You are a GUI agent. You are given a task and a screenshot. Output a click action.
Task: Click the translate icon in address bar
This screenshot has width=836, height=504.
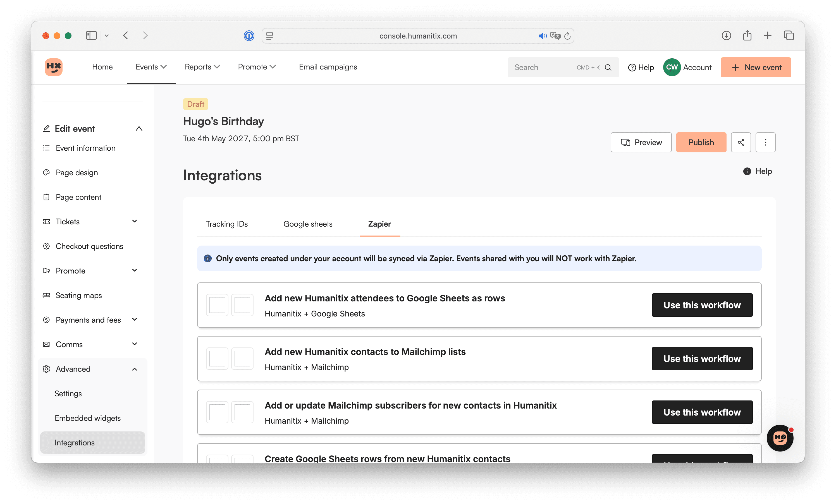coord(555,36)
